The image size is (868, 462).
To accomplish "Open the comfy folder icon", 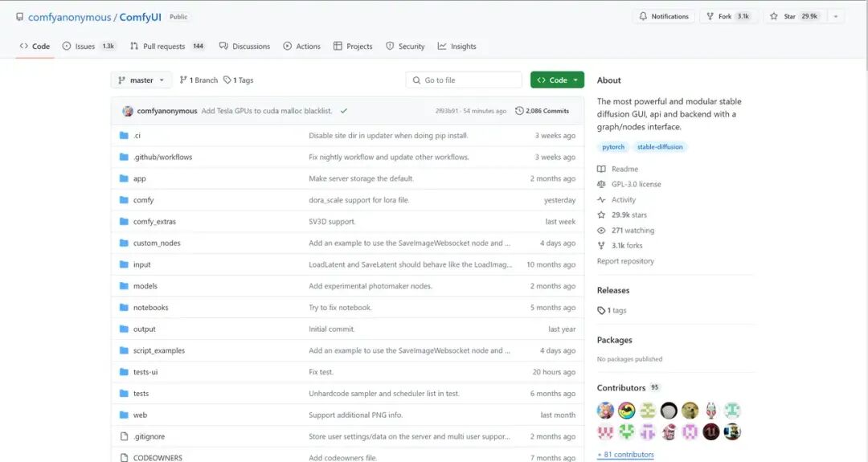I will (124, 200).
